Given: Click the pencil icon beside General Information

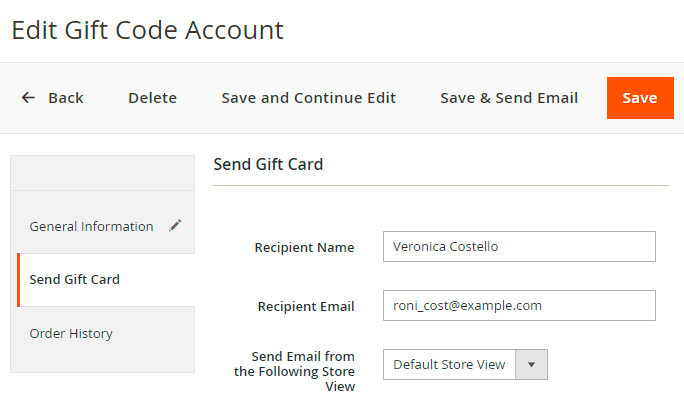Looking at the screenshot, I should [176, 226].
